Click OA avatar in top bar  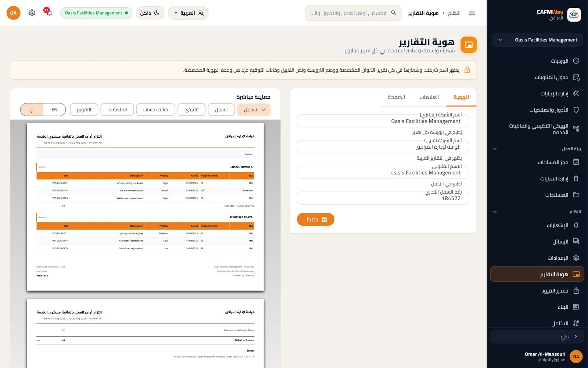coord(13,13)
